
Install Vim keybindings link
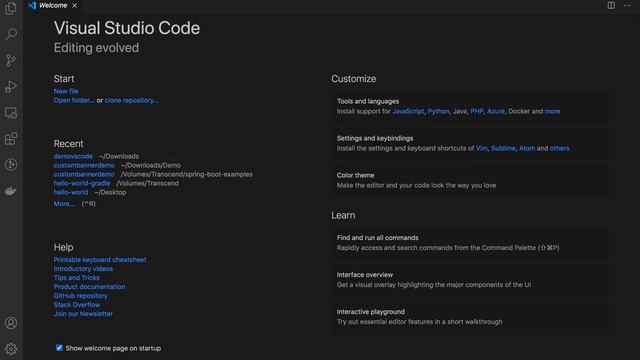tap(482, 148)
